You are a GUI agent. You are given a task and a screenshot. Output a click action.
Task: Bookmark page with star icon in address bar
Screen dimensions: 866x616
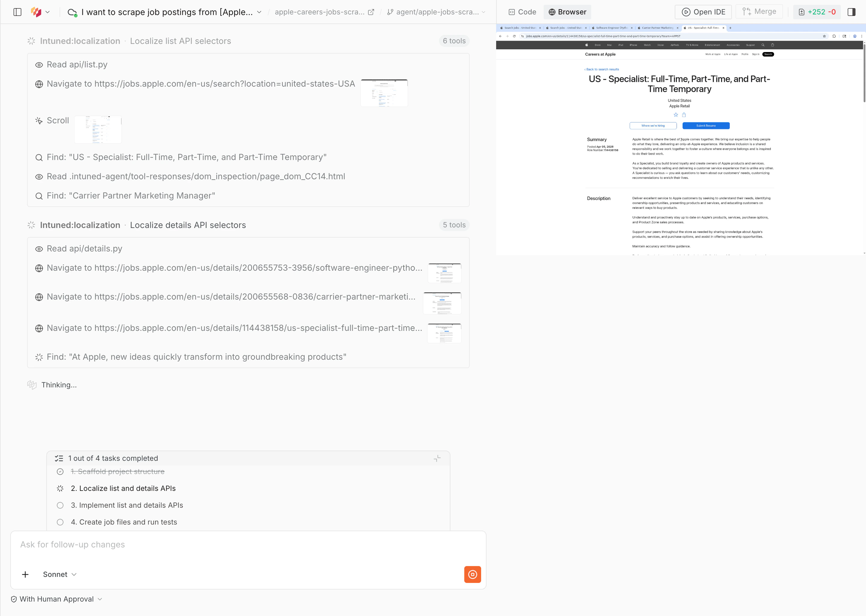824,36
